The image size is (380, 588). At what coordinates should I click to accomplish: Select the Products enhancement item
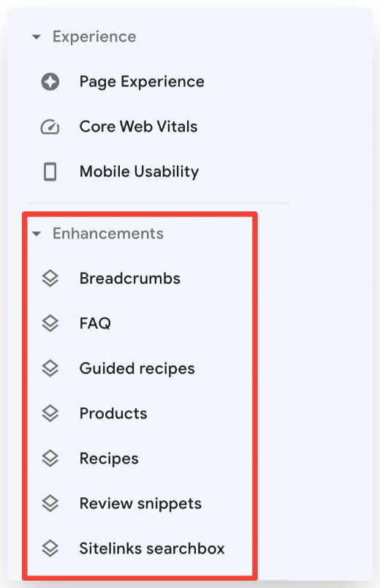click(113, 414)
